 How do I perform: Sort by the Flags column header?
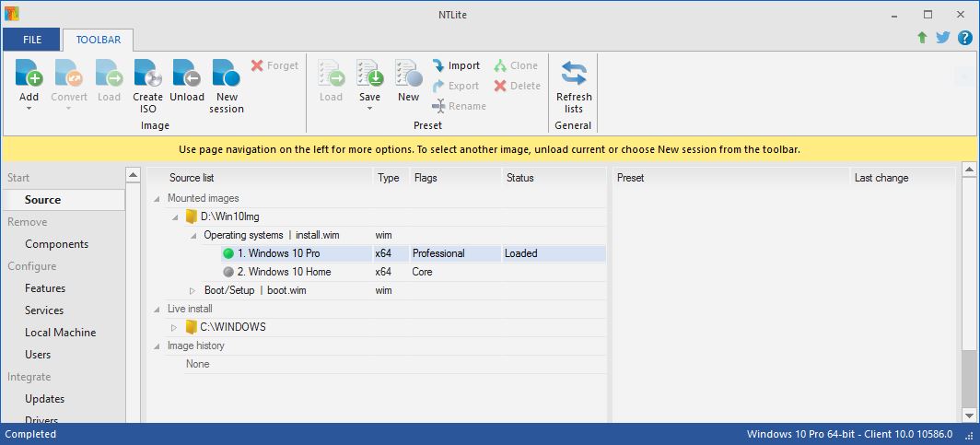pyautogui.click(x=456, y=178)
